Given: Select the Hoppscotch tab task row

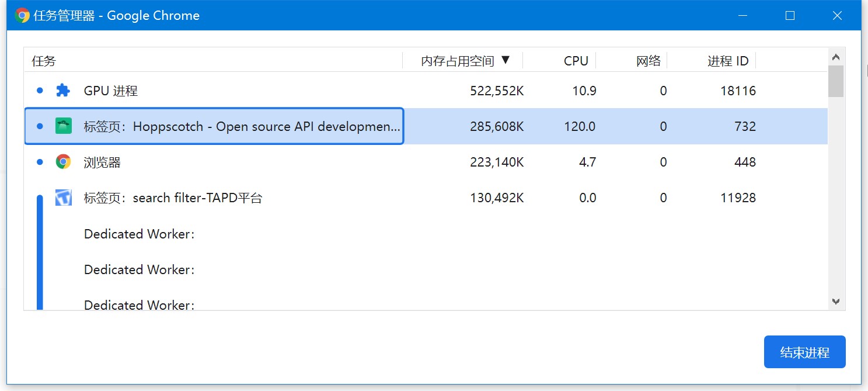Looking at the screenshot, I should coord(426,126).
